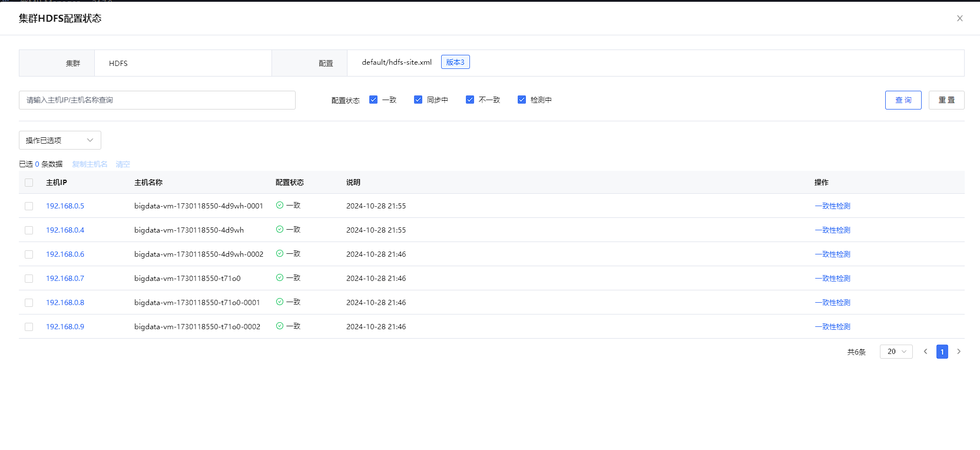Click hostname bigdata-vm-1730118550-t71o0
This screenshot has width=980, height=450.
[187, 279]
